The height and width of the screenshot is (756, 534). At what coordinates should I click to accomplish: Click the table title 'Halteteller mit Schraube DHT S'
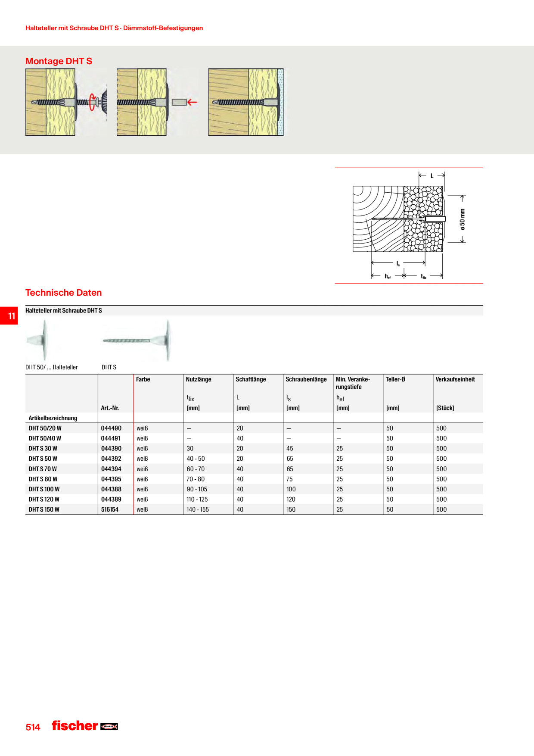(x=64, y=310)
